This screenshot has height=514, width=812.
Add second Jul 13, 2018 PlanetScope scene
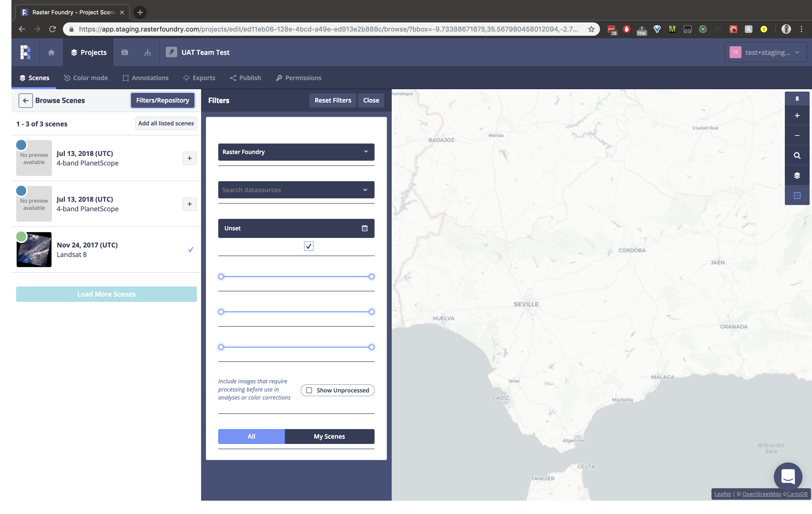pos(189,204)
